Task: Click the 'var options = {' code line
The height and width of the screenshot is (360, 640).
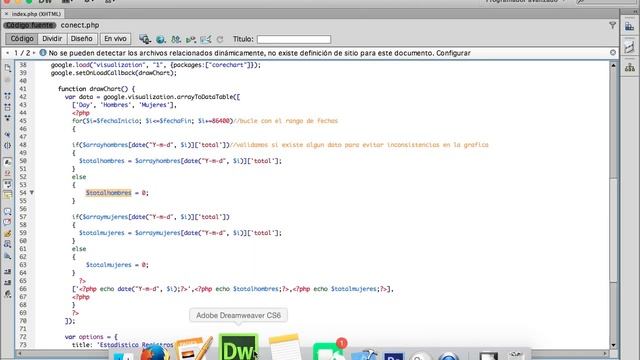Action: tap(91, 337)
